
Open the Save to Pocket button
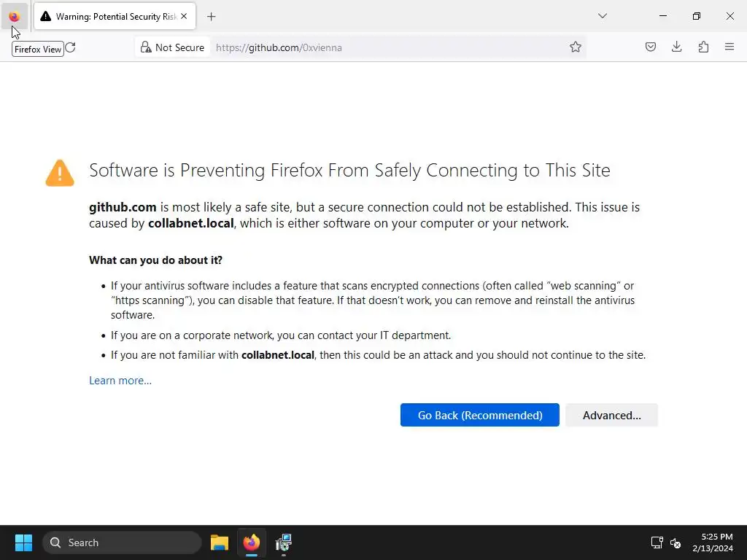coord(651,47)
